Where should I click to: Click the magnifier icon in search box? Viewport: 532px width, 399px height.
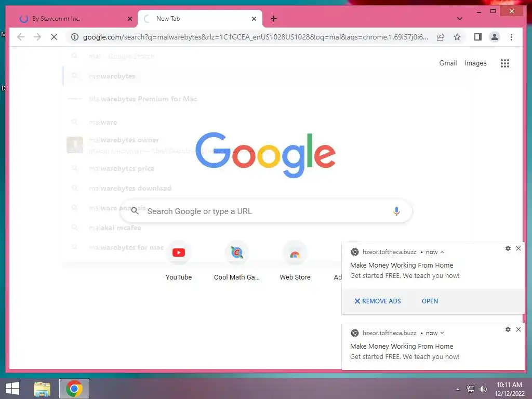[135, 211]
